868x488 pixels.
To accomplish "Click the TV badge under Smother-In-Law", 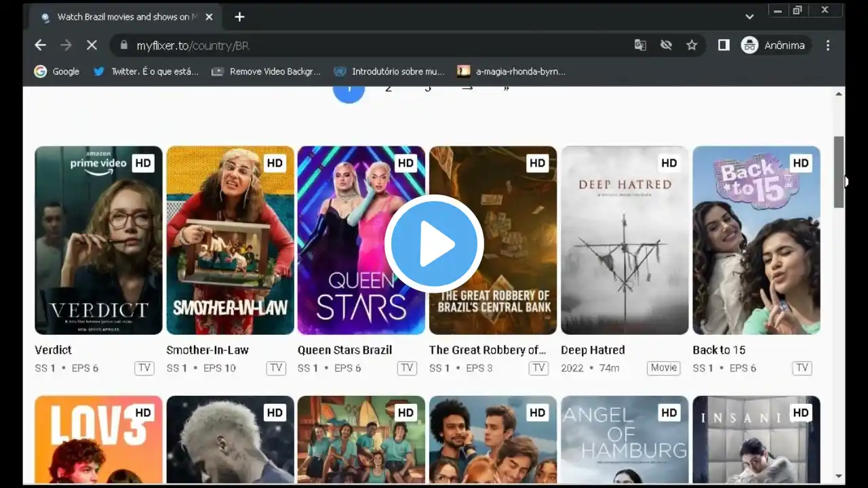I will click(x=275, y=368).
